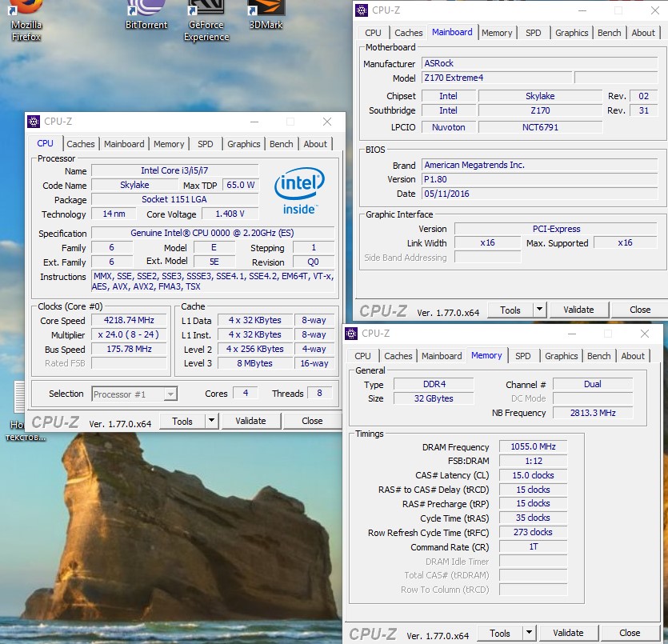The width and height of the screenshot is (668, 644).
Task: Click the CPU-Z title icon in Memory window
Action: point(350,334)
